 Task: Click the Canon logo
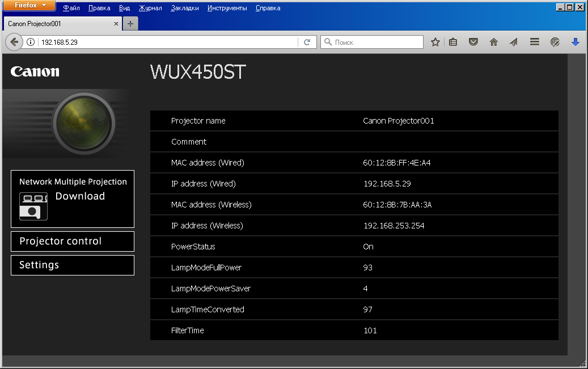tap(35, 71)
